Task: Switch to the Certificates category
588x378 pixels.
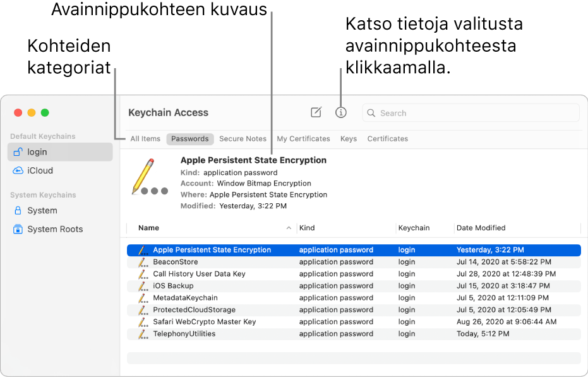Action: pos(387,139)
